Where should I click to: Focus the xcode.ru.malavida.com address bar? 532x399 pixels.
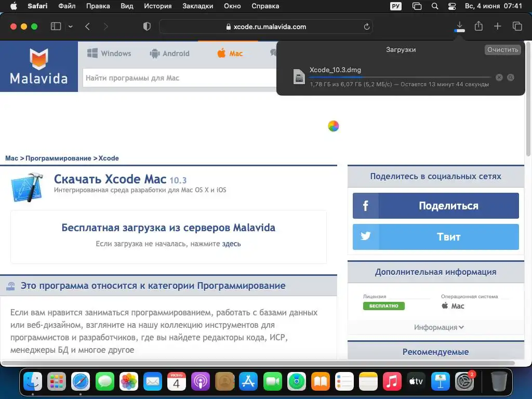click(266, 26)
